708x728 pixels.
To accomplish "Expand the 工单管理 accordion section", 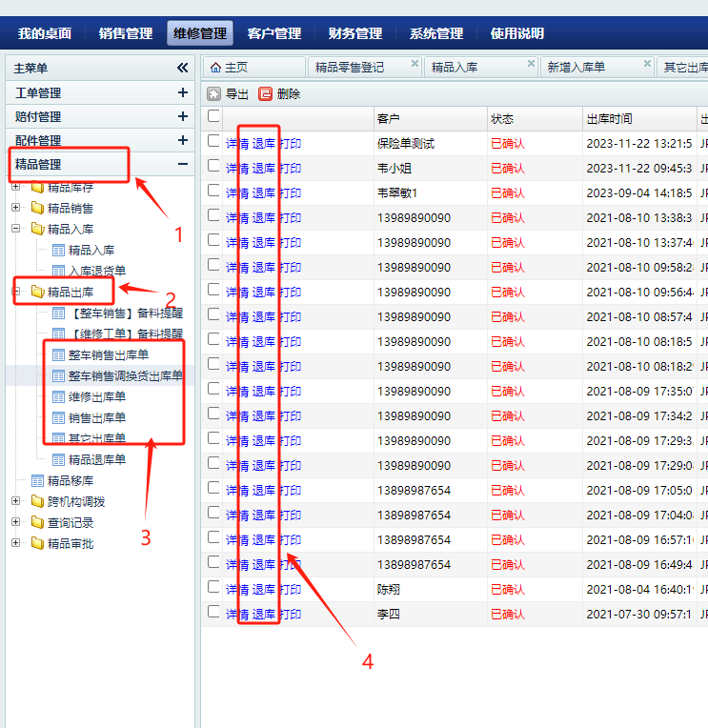I will point(183,93).
